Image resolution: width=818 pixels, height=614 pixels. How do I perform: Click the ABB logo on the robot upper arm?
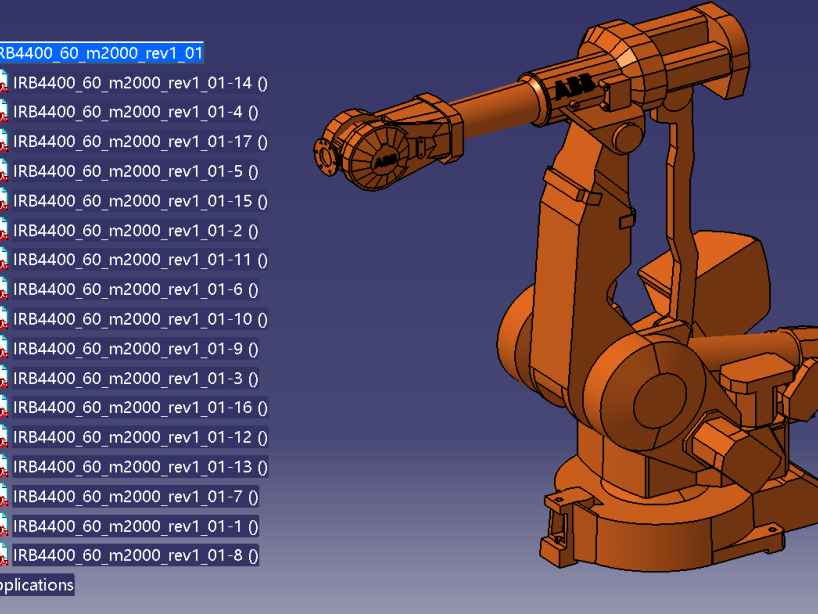click(574, 89)
